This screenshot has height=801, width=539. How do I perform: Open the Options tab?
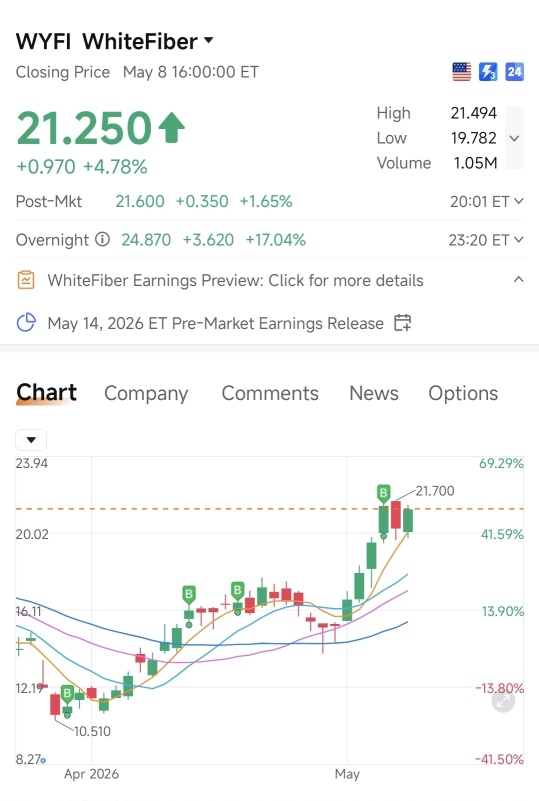tap(463, 393)
